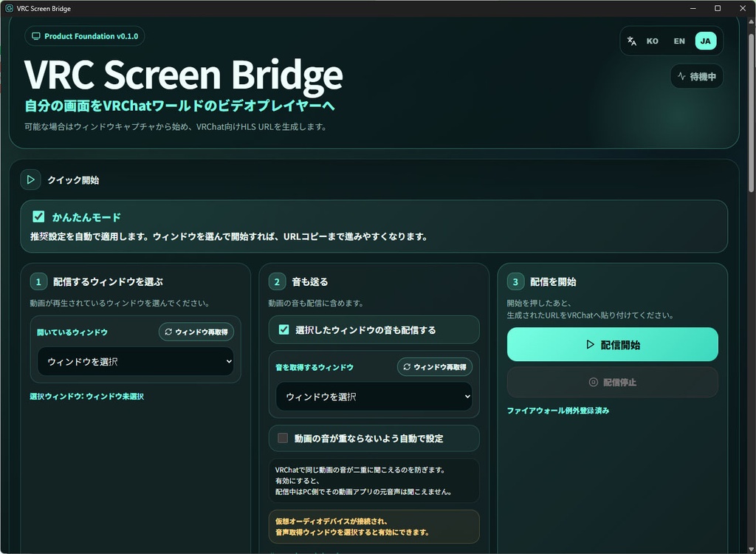Click the activity pulse icon in 待機中 badge
Image resolution: width=756 pixels, height=554 pixels.
[681, 76]
